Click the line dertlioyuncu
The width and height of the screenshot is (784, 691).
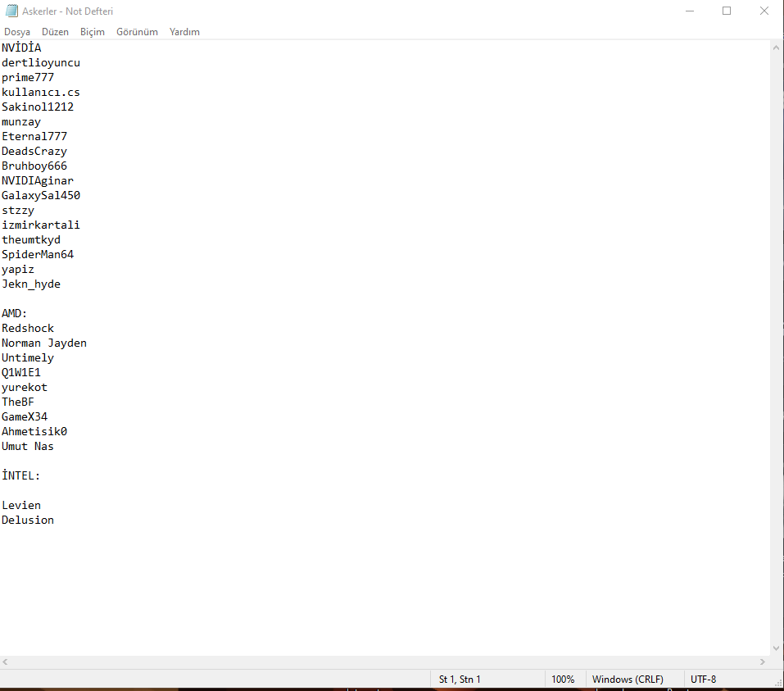(41, 63)
